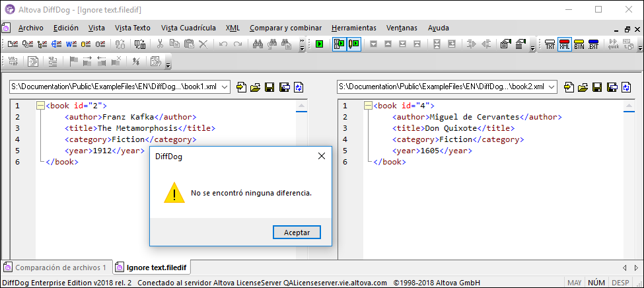
Task: Expand the book1.xml file path dropdown
Action: tap(223, 87)
